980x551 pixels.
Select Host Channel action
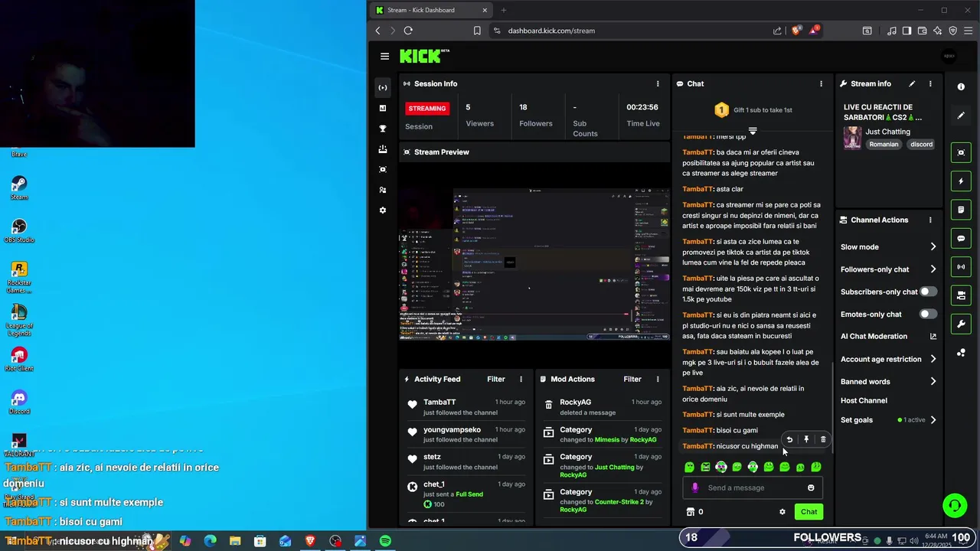(x=864, y=400)
